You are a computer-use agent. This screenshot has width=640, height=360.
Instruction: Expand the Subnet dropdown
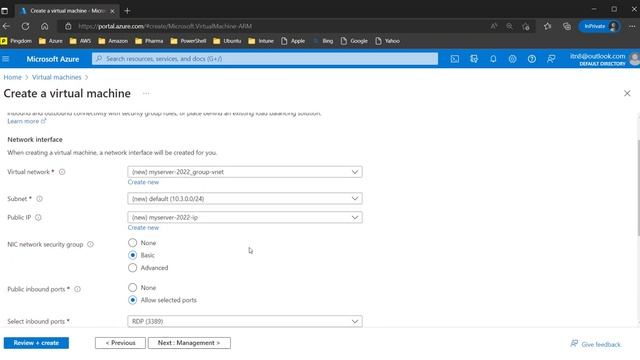(x=245, y=199)
